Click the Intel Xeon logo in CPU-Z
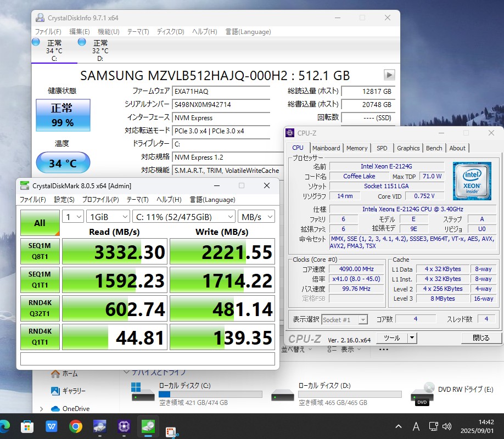This screenshot has width=504, height=439. pos(472,181)
